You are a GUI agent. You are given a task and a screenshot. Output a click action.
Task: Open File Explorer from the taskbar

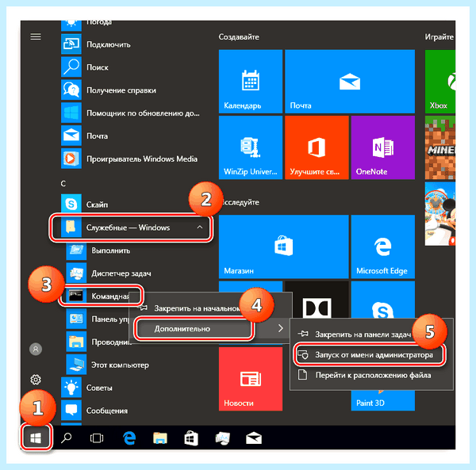coord(160,438)
